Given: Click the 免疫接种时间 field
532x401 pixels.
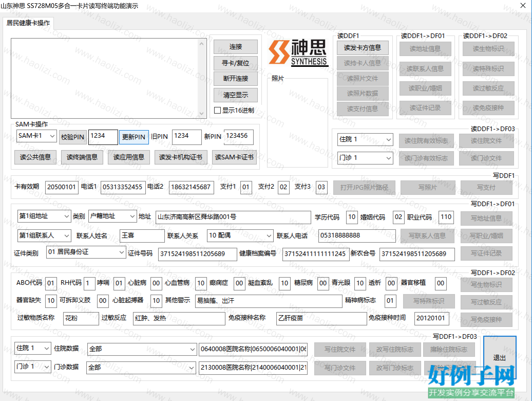Looking at the screenshot, I should tap(432, 319).
